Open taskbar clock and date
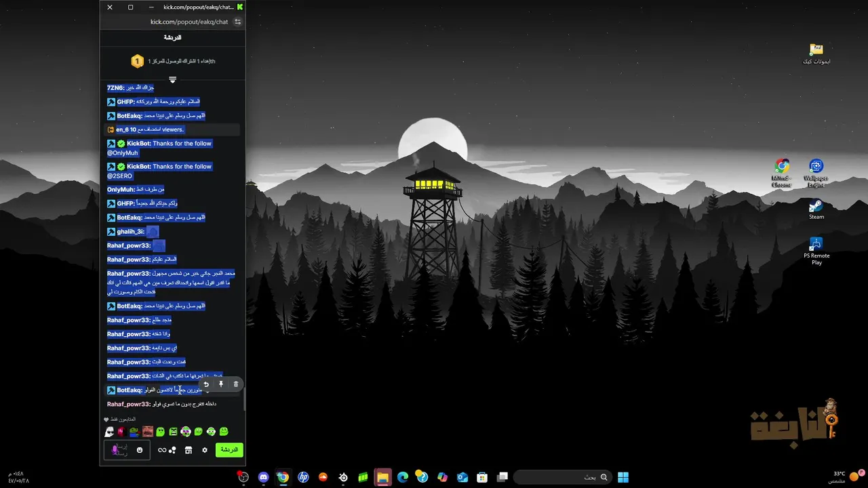This screenshot has width=868, height=488. tap(19, 477)
